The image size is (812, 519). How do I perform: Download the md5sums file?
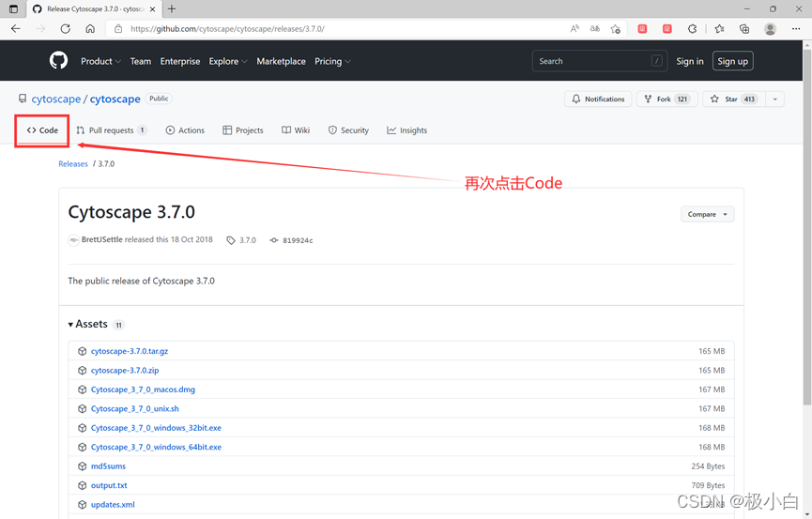click(x=108, y=466)
